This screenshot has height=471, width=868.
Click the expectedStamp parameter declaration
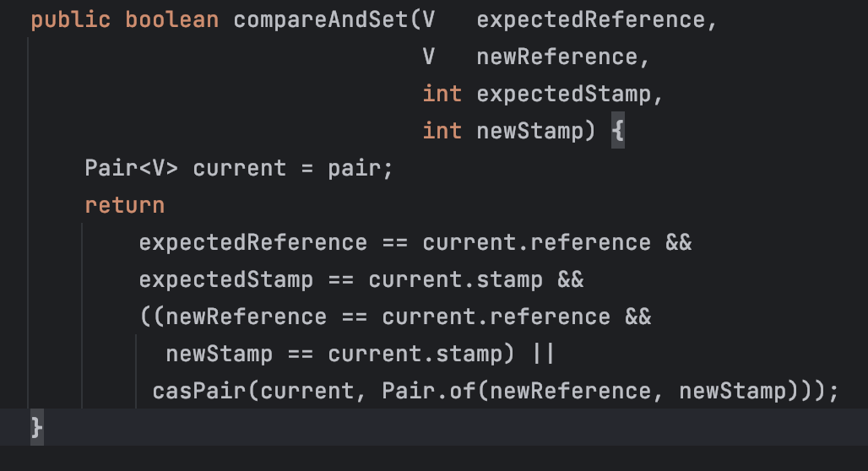point(564,94)
